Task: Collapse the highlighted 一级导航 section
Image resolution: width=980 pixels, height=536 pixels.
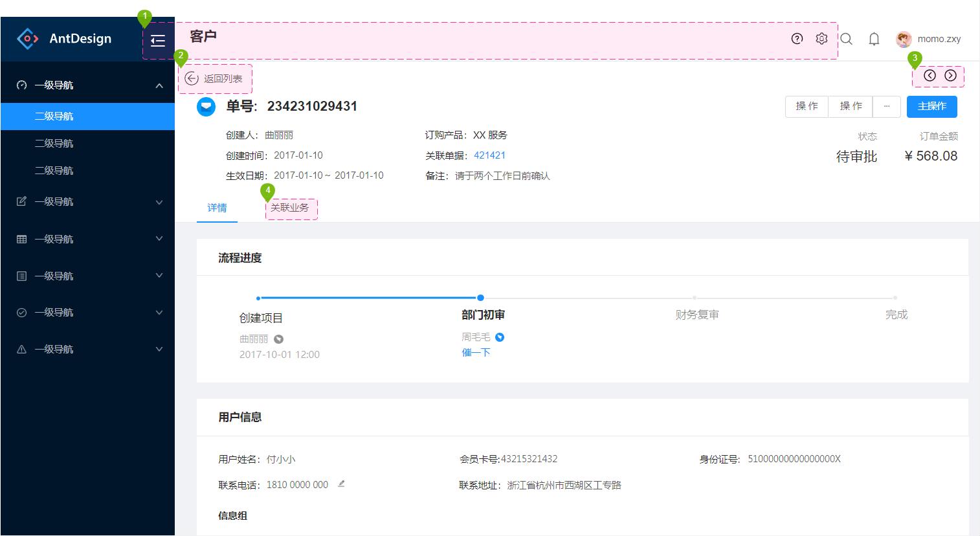Action: click(88, 84)
